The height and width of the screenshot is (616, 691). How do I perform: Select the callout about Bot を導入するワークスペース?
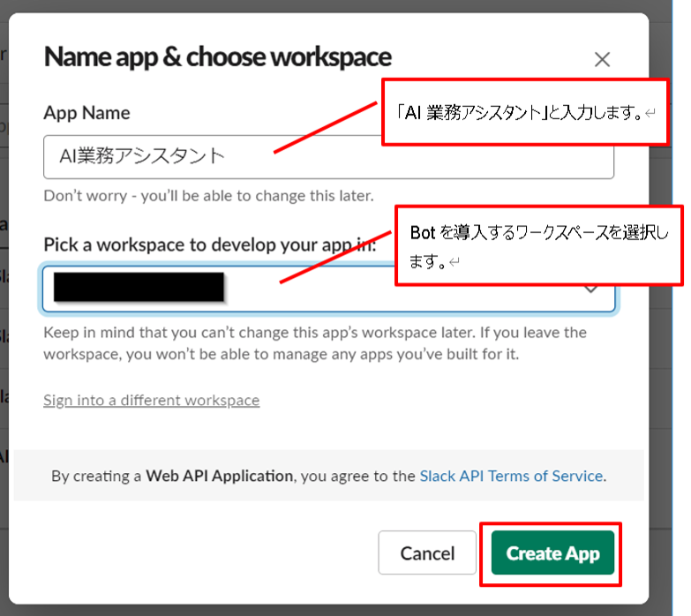(538, 246)
